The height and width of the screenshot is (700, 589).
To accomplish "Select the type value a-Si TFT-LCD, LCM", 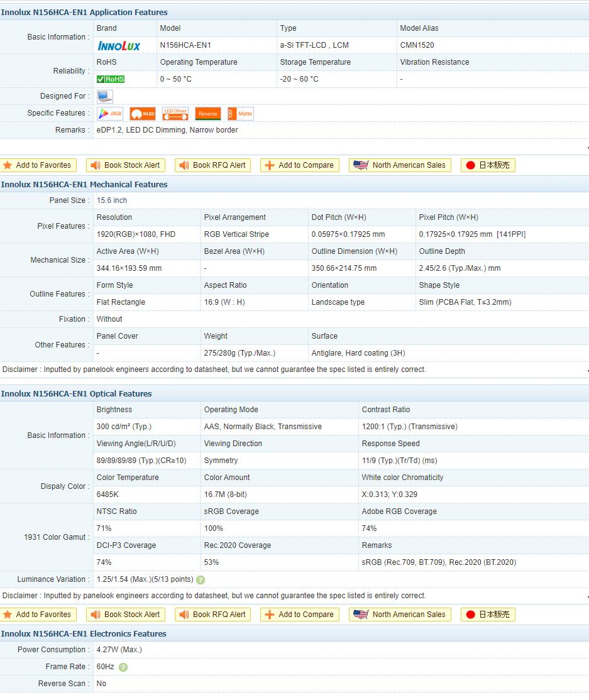I will (314, 45).
